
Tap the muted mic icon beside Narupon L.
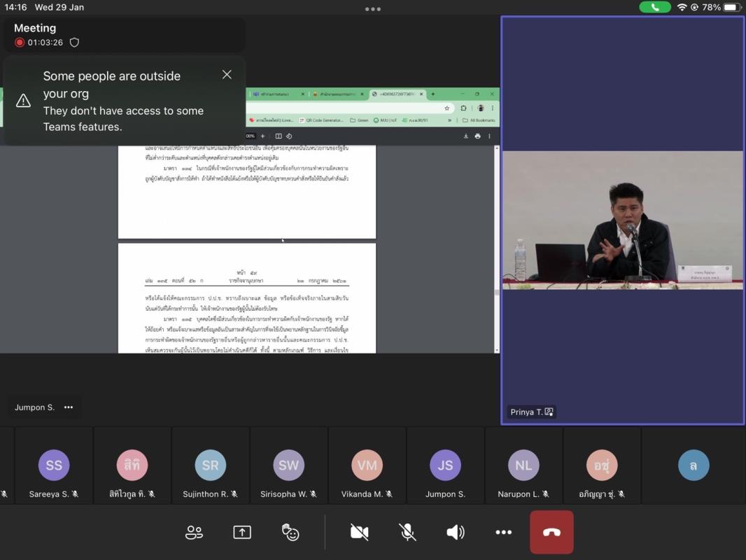546,494
